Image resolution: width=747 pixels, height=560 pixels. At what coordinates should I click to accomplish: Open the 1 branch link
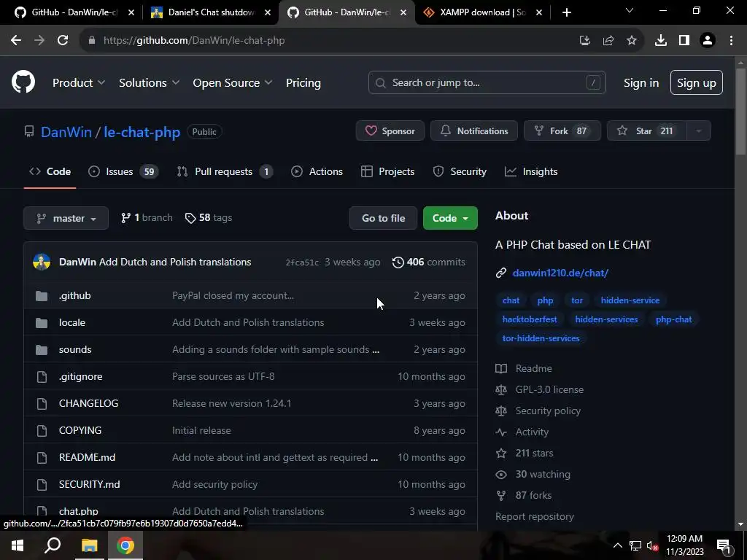[x=147, y=217]
